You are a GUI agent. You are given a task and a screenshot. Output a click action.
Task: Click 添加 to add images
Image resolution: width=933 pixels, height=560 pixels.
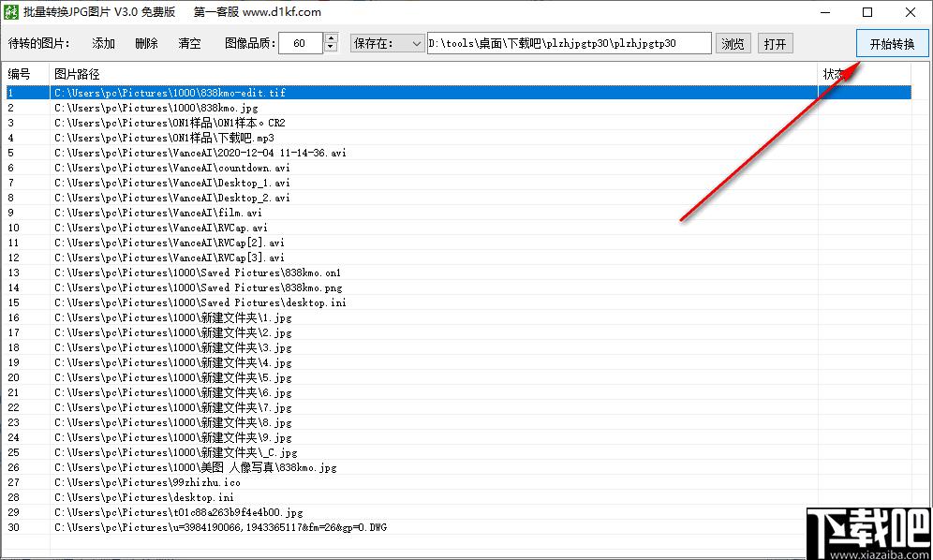(104, 44)
